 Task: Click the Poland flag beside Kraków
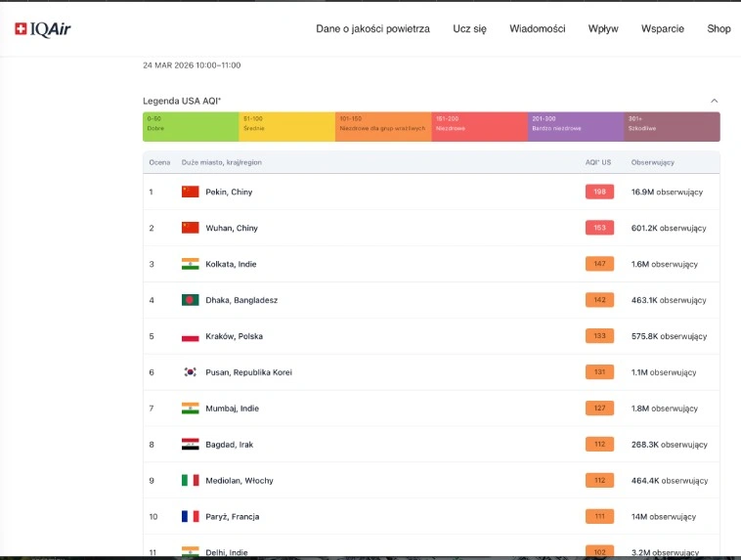(190, 336)
